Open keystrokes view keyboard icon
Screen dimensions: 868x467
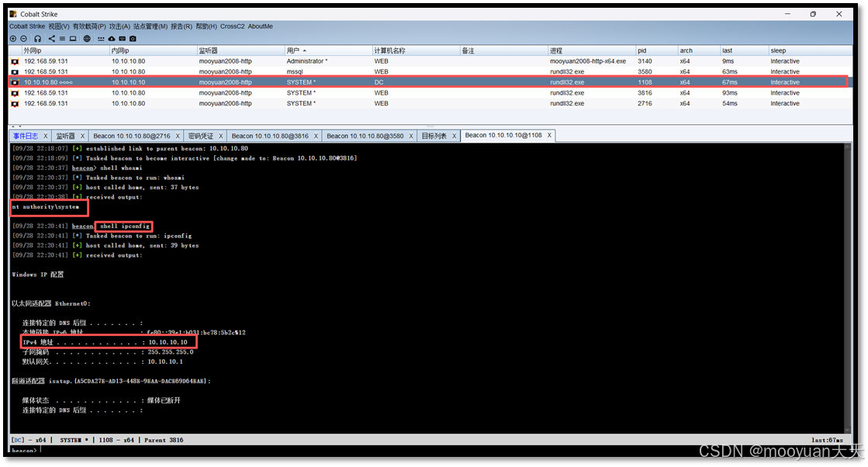[x=123, y=39]
